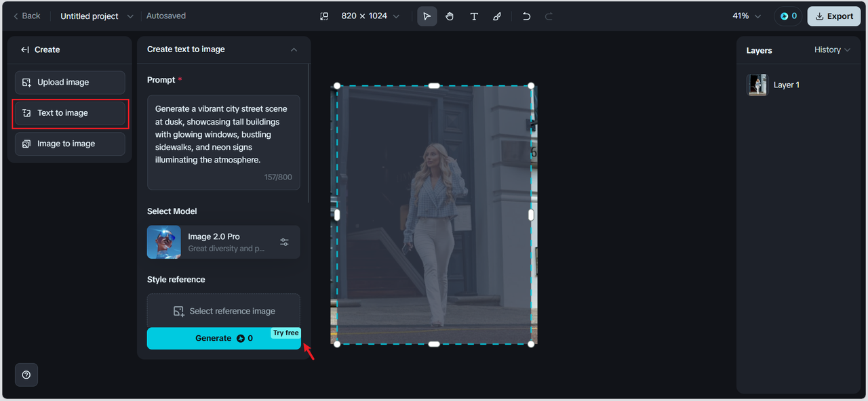Collapse the Create text to image panel

[294, 49]
